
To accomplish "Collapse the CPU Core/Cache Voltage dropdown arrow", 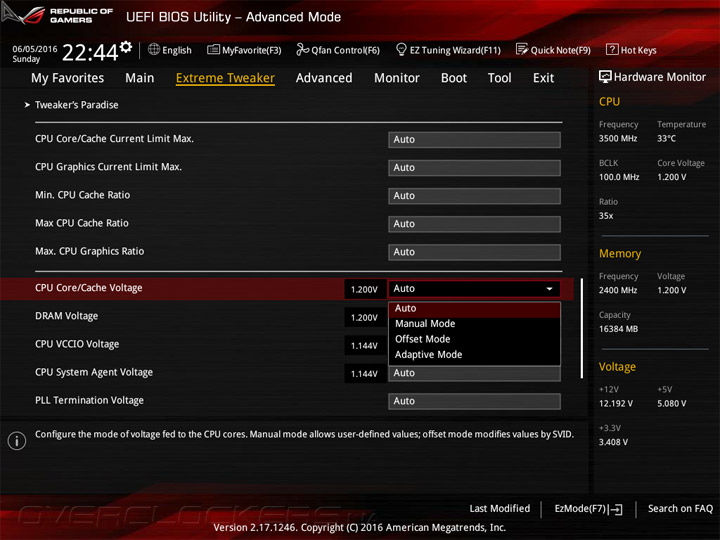I will pyautogui.click(x=549, y=289).
